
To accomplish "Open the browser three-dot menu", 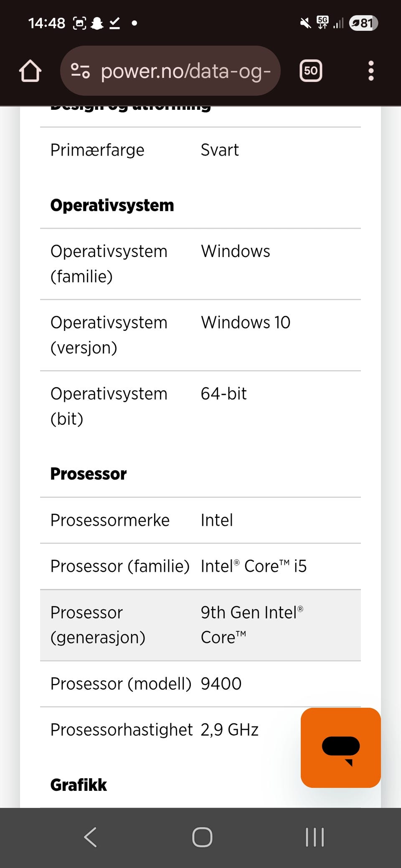I will point(371,71).
